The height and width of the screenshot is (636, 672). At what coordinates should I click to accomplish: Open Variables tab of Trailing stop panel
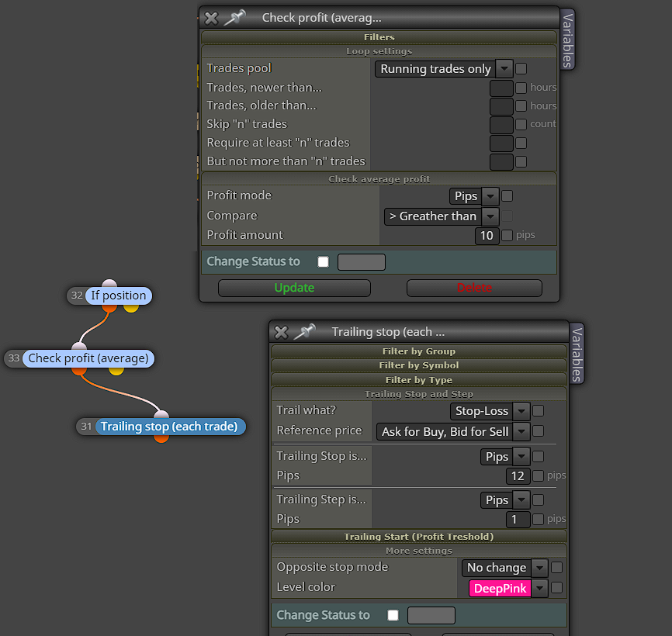pos(577,354)
